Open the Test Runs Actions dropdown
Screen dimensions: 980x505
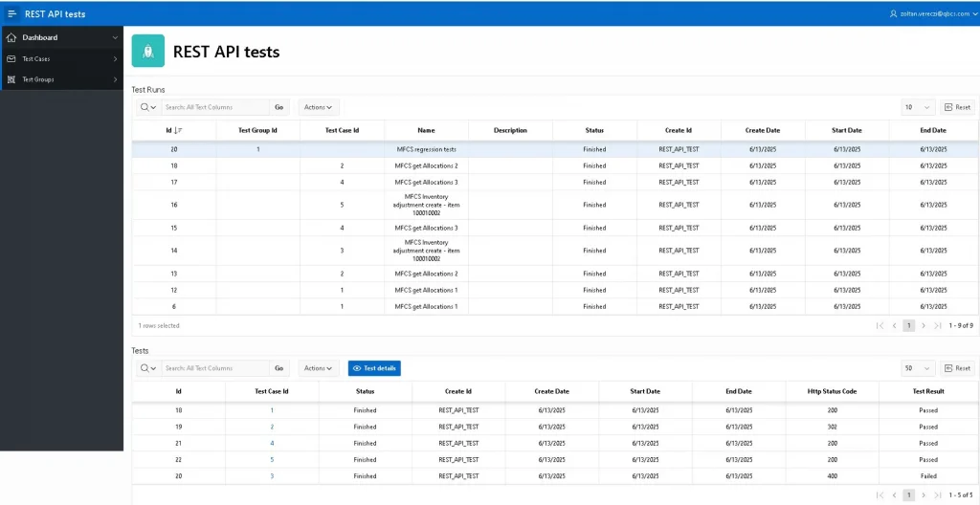(x=318, y=107)
